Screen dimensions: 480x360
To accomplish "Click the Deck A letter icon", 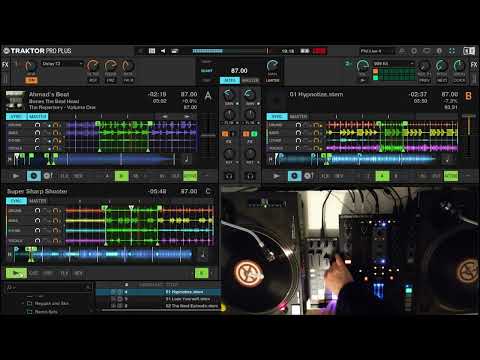I will coord(208,96).
